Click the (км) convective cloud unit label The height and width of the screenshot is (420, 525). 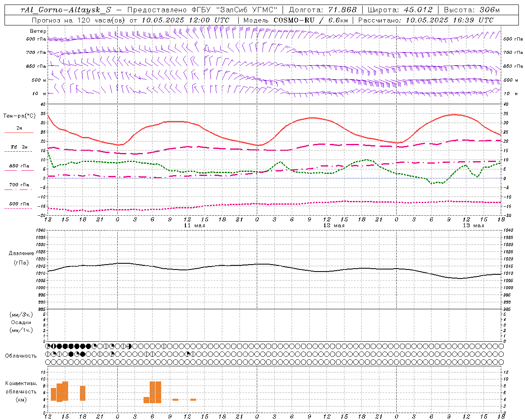coord(21,399)
